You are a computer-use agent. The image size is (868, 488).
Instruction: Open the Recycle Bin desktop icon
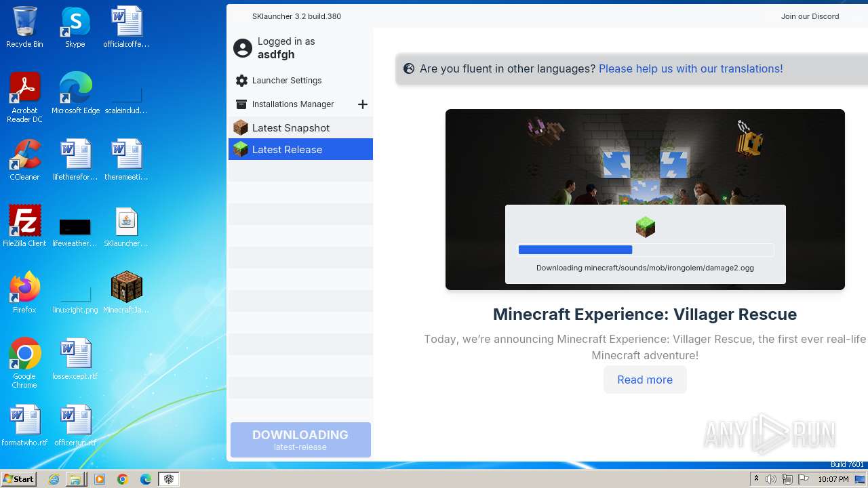(x=24, y=27)
